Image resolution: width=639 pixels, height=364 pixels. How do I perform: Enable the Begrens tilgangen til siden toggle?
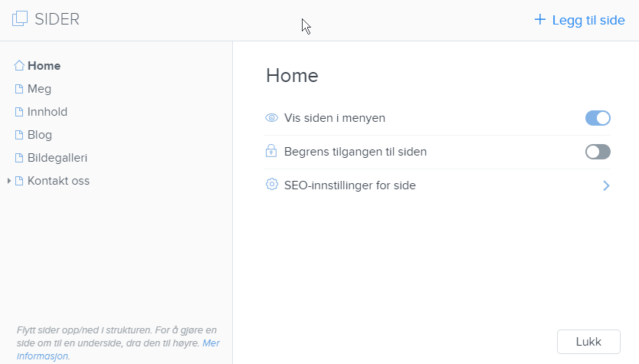pos(598,152)
